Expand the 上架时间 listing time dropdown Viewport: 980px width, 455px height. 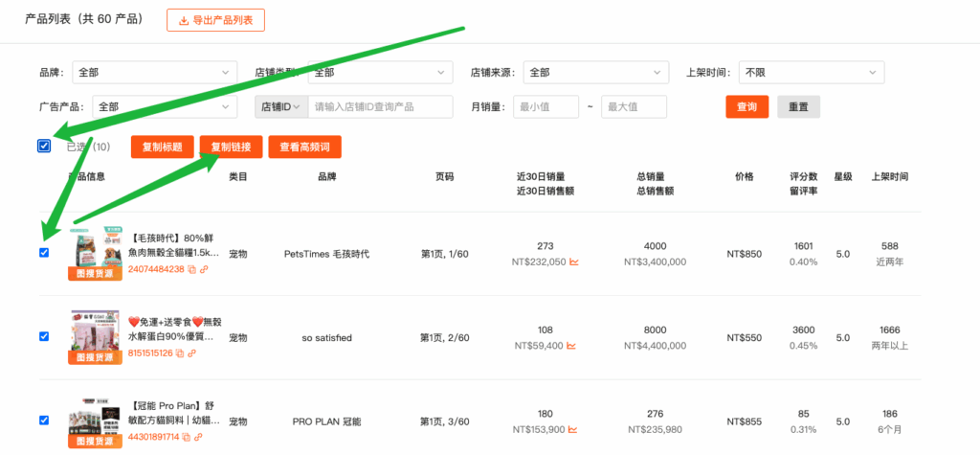(812, 73)
